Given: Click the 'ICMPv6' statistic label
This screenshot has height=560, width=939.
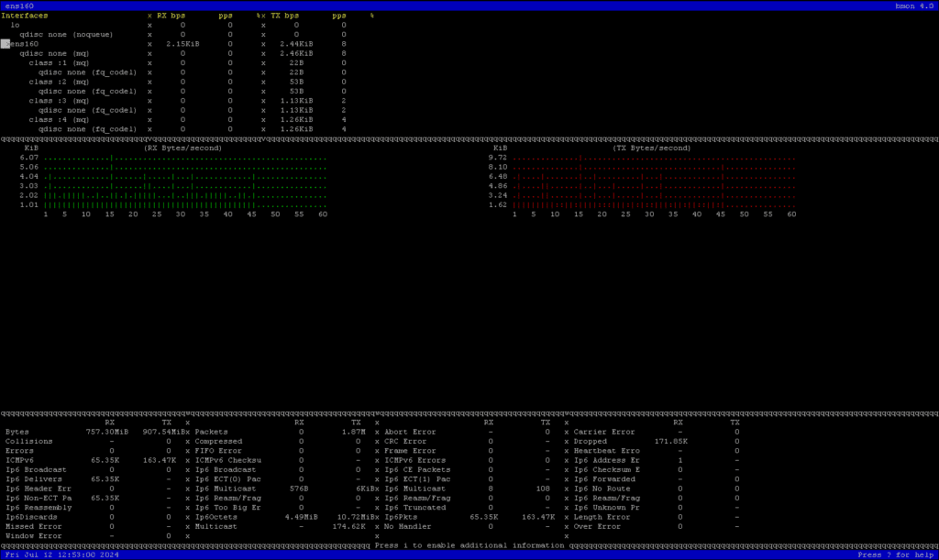Looking at the screenshot, I should pyautogui.click(x=20, y=461).
